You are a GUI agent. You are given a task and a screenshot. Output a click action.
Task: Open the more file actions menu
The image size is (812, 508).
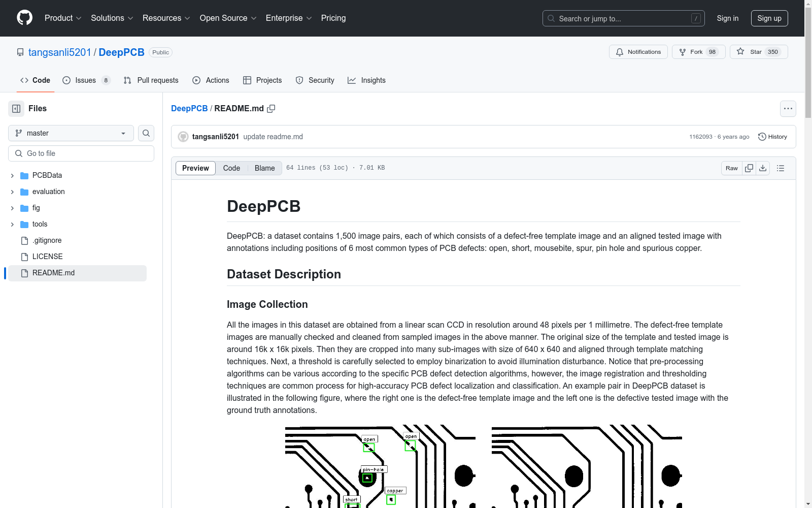[788, 109]
